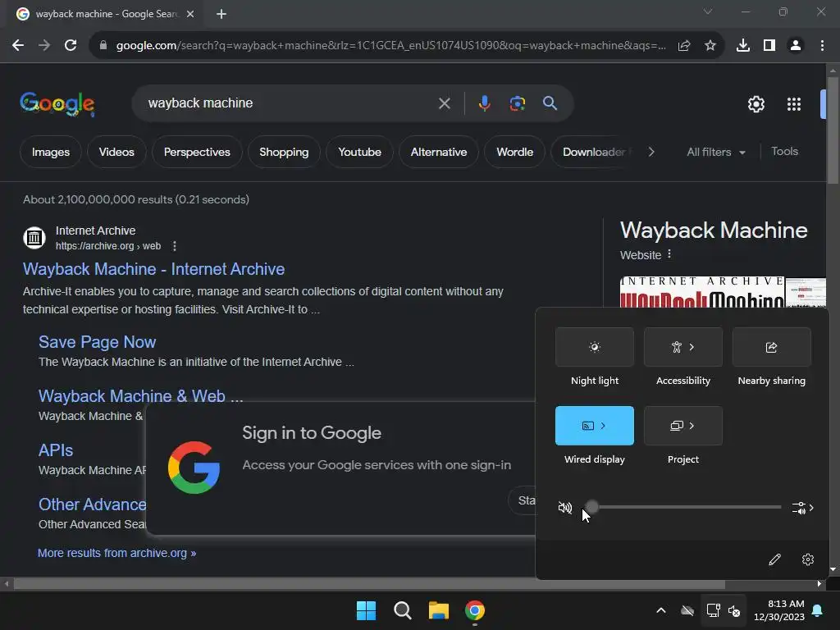This screenshot has width=840, height=630.
Task: Show hidden tray icons chevron
Action: (x=661, y=610)
